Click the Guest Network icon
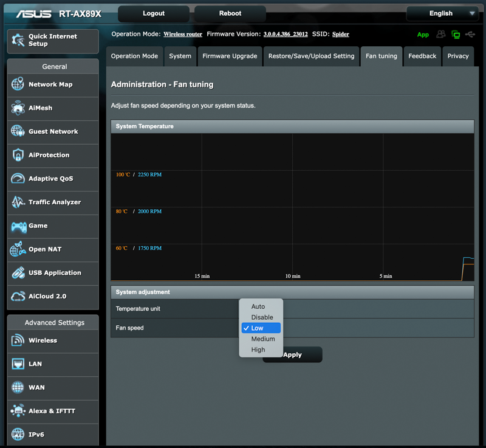 (x=18, y=131)
